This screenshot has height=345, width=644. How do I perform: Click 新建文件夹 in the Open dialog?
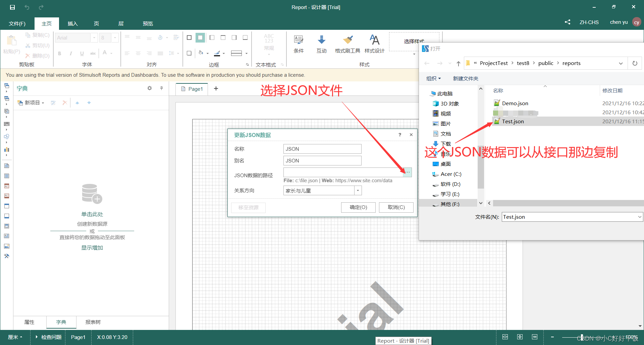[466, 78]
